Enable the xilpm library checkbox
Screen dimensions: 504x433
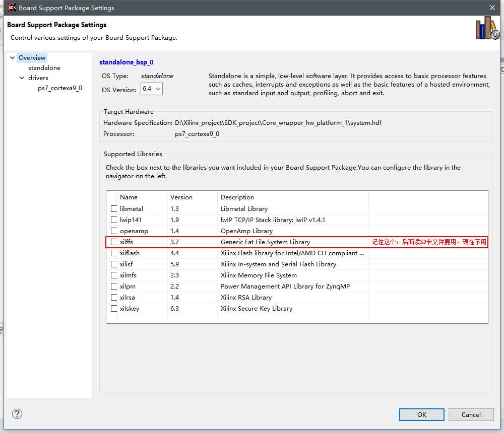[114, 286]
